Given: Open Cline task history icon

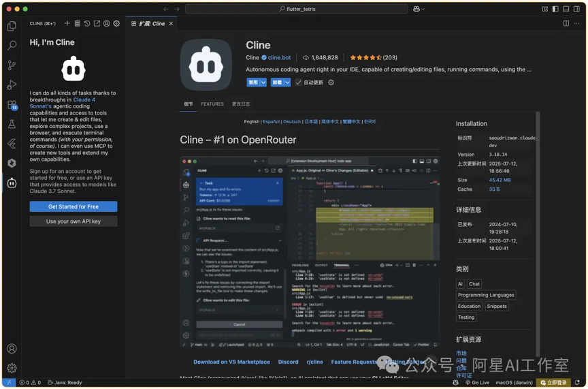Looking at the screenshot, I should tap(87, 23).
